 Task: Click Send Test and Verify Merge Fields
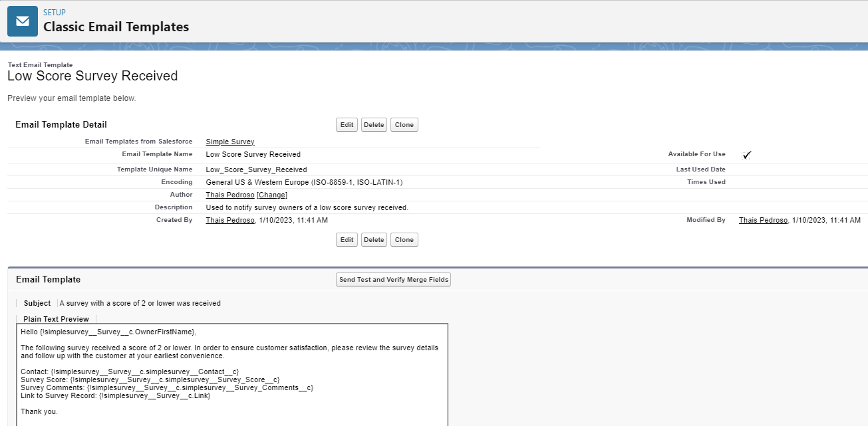[x=394, y=280]
